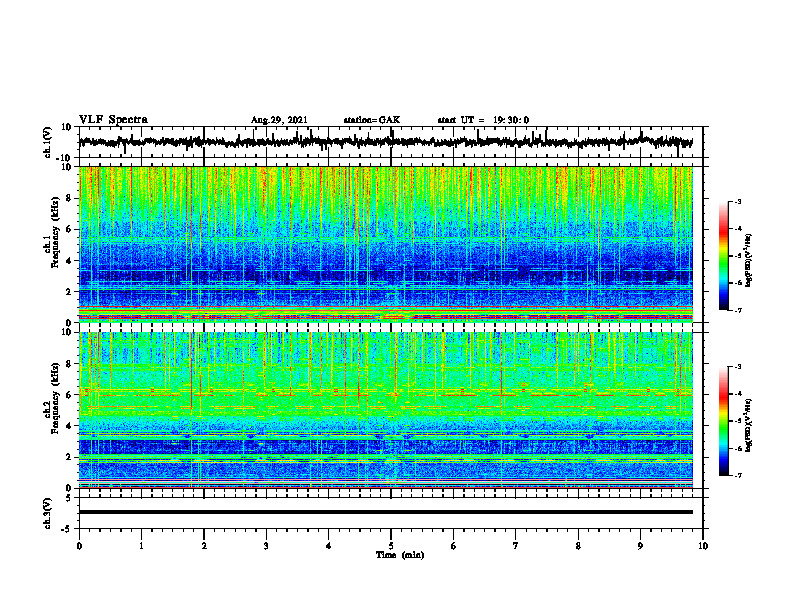Click the log(PSD) label beside ch.1 colorbar
Screen dimensions: 792x612
(x=749, y=261)
